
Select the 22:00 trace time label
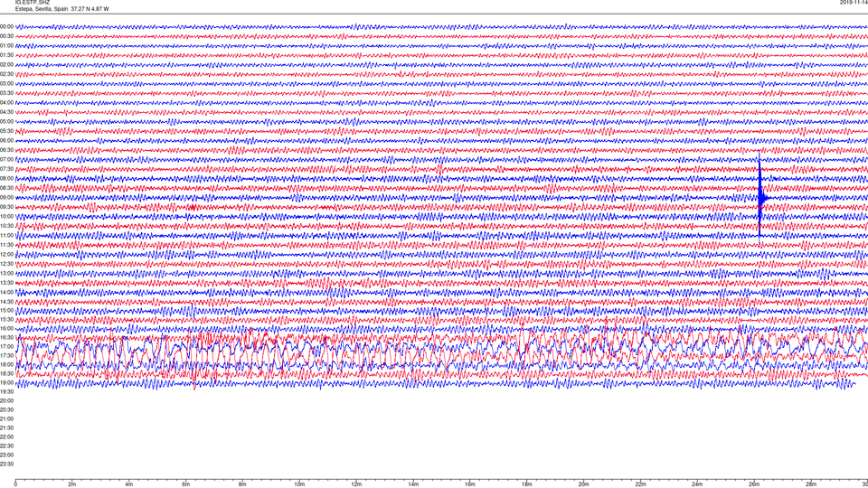pos(6,437)
